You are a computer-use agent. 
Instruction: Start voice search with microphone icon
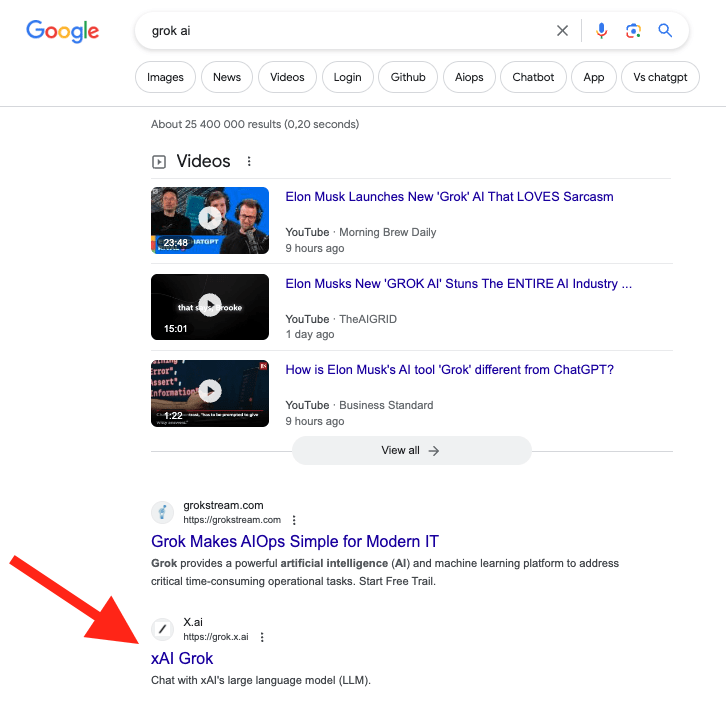[601, 31]
